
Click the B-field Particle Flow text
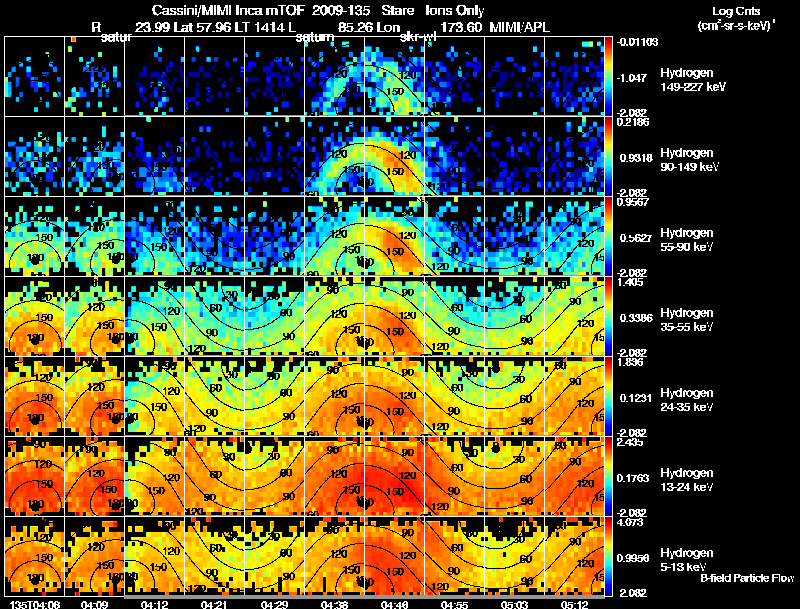747,578
